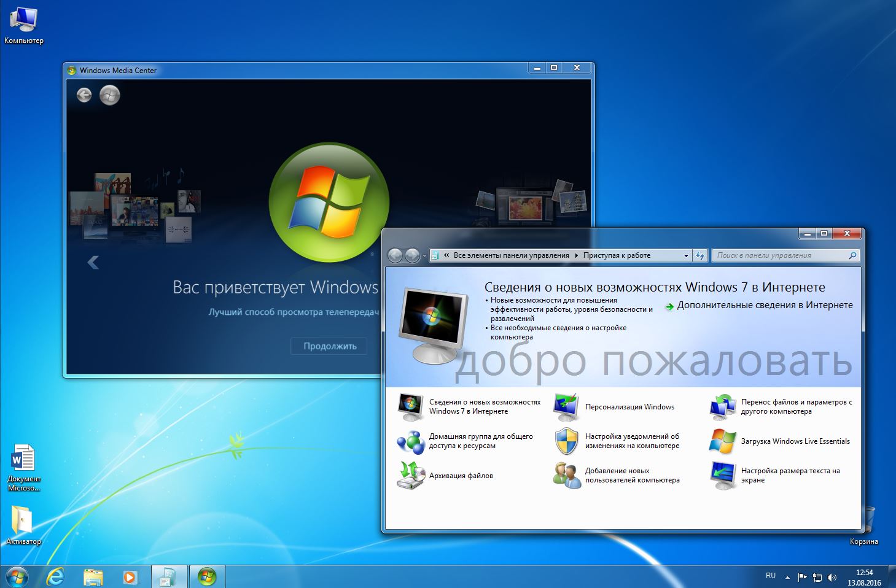This screenshot has width=896, height=588.
Task: Click the control panel Forward navigation button
Action: coord(413,255)
